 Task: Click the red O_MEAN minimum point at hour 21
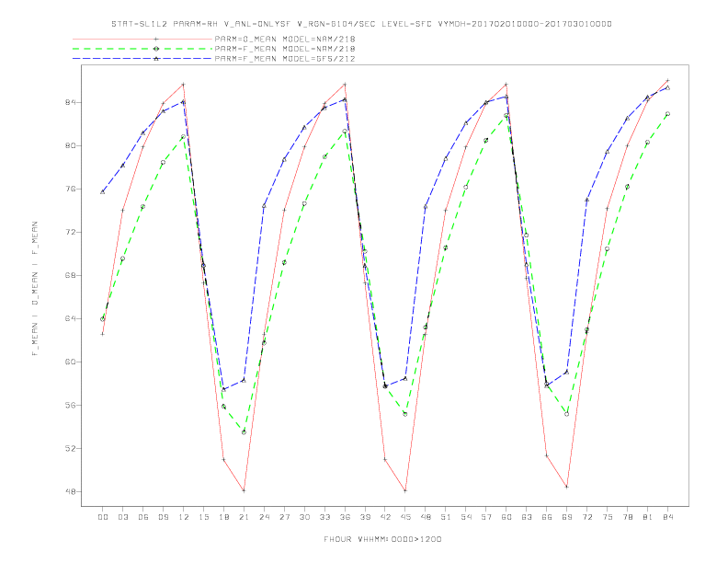[x=244, y=490]
